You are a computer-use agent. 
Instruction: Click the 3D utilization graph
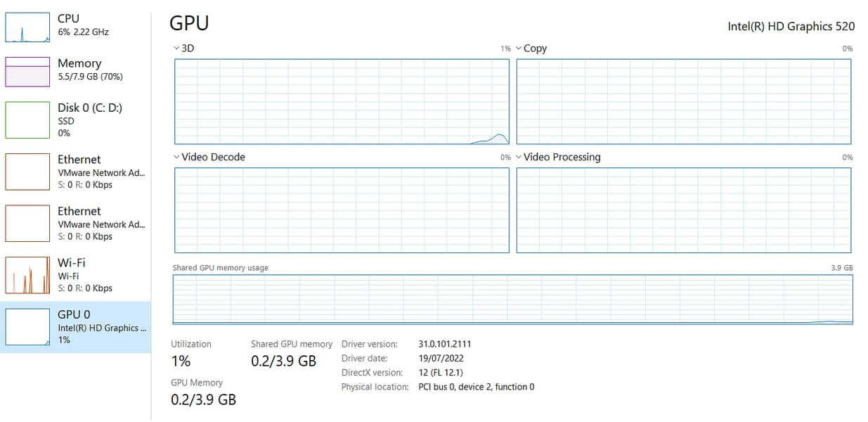pos(342,101)
